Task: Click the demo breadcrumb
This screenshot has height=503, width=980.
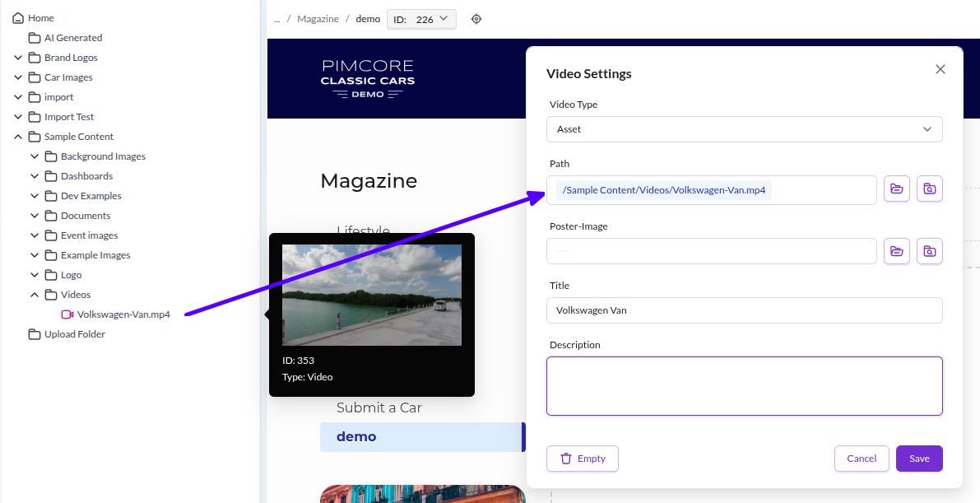Action: [368, 19]
